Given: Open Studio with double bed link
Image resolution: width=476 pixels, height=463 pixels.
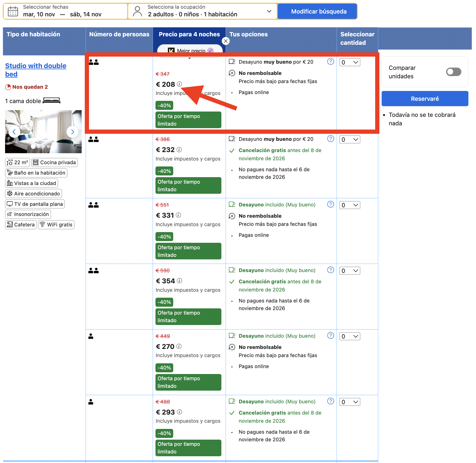Looking at the screenshot, I should [x=36, y=70].
